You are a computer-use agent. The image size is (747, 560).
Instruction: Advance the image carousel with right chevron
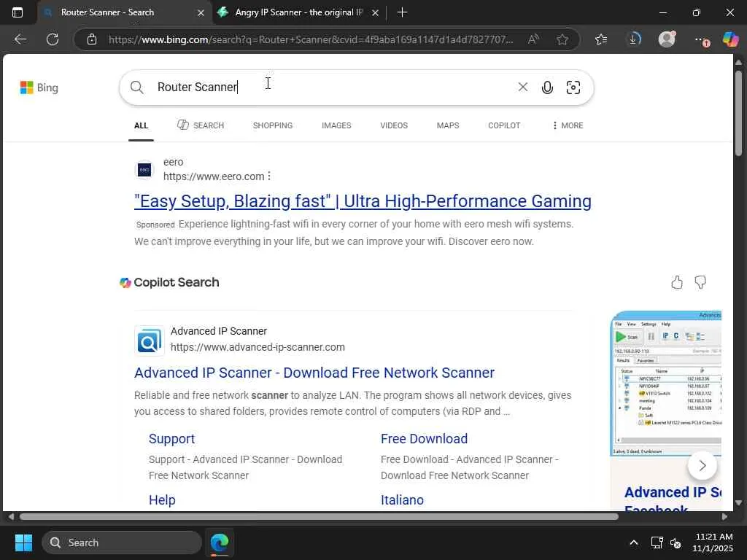tap(703, 466)
